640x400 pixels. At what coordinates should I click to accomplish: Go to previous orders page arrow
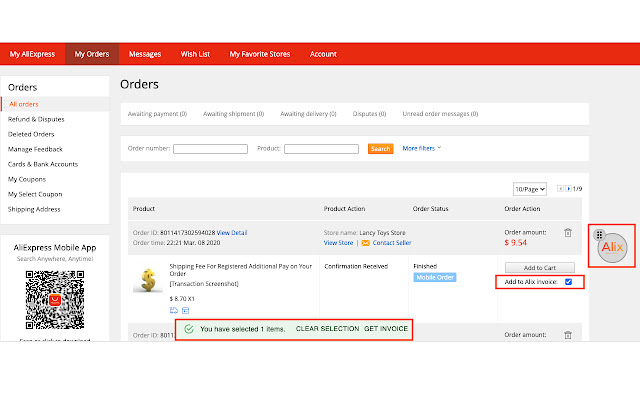pos(560,189)
